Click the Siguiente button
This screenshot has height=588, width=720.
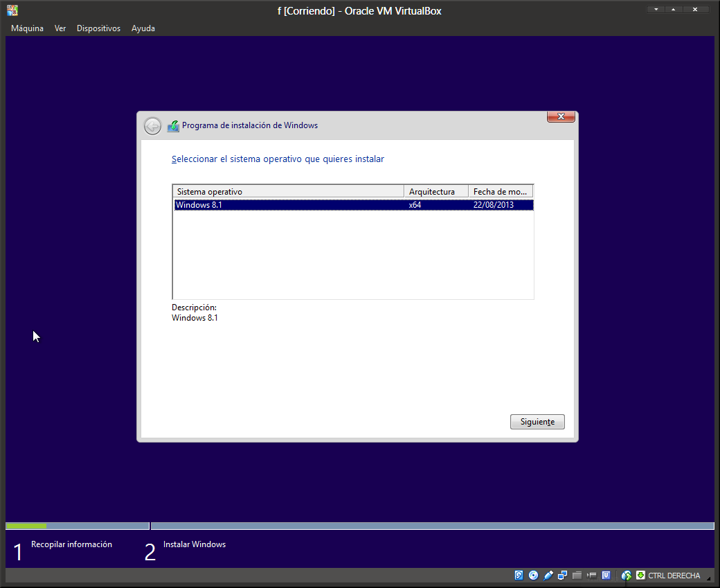coord(537,422)
